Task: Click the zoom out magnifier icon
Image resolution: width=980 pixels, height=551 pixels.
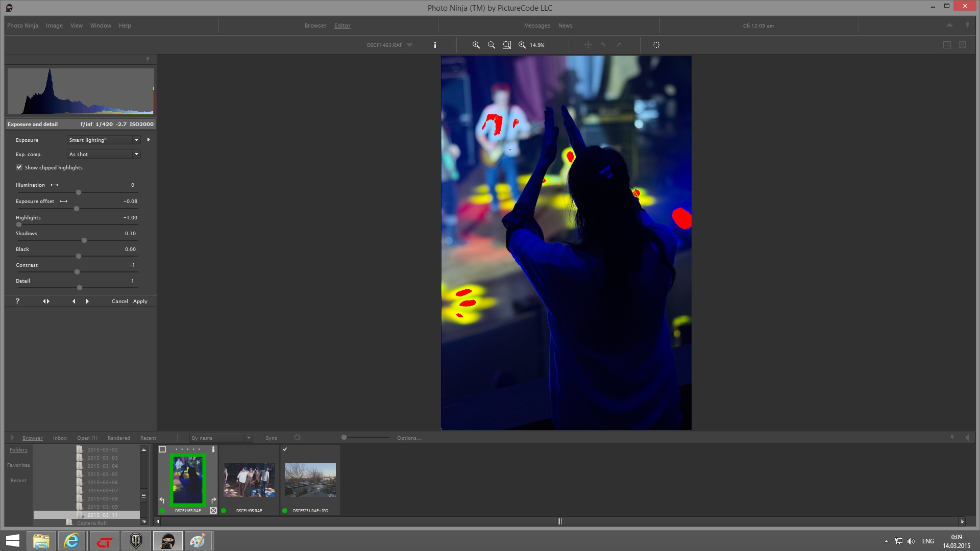Action: [491, 45]
